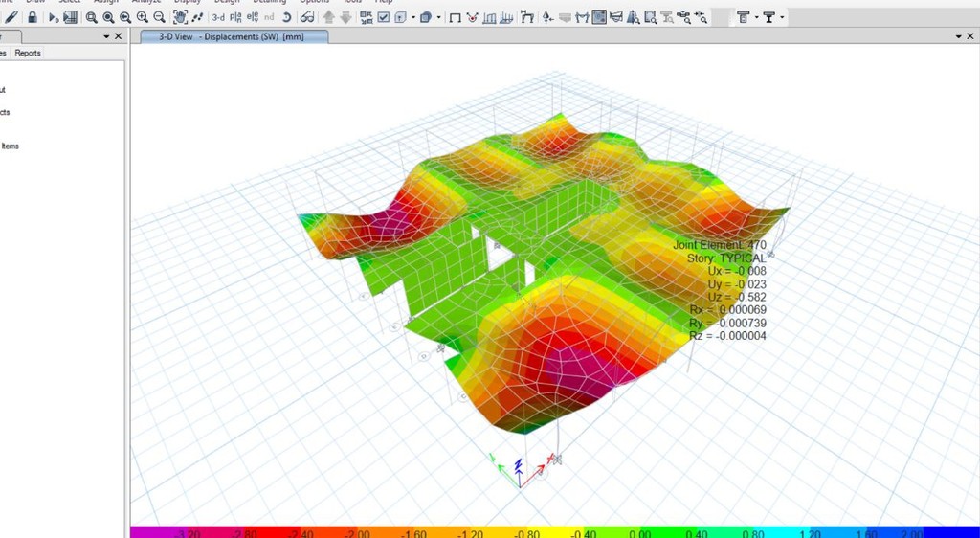This screenshot has width=980, height=538.
Task: Select the 3-D View Displacements (SW) tab
Action: pos(234,37)
